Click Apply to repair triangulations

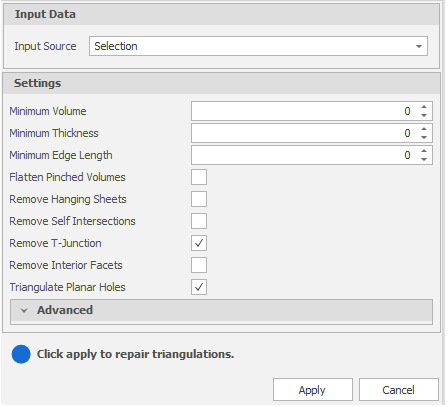pyautogui.click(x=313, y=390)
